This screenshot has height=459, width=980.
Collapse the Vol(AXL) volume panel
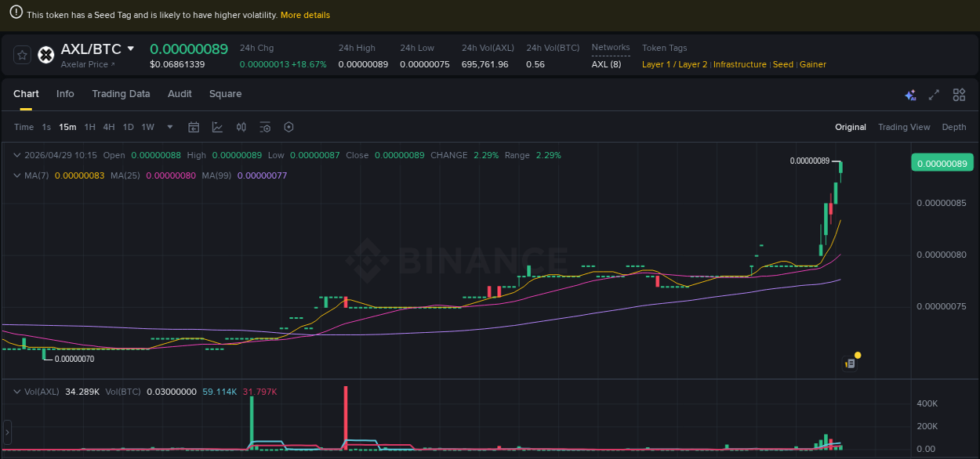(16, 392)
